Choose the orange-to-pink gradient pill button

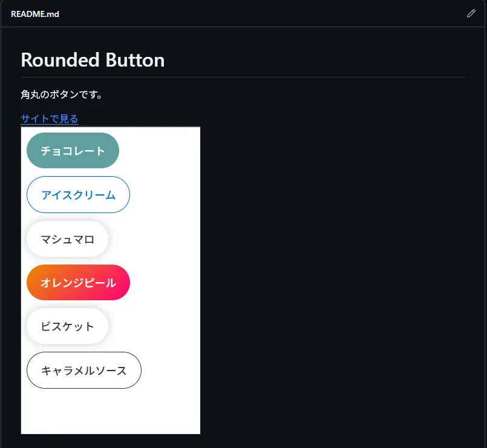(78, 283)
